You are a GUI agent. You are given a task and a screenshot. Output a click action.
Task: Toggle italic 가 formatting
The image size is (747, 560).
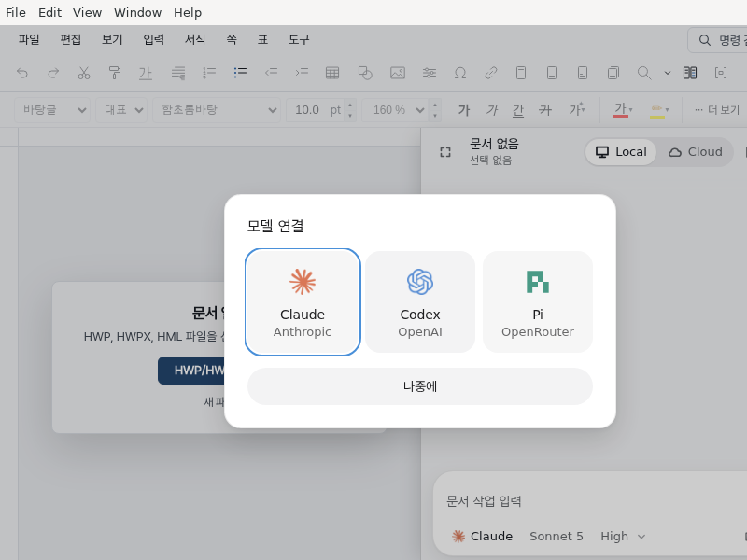492,110
